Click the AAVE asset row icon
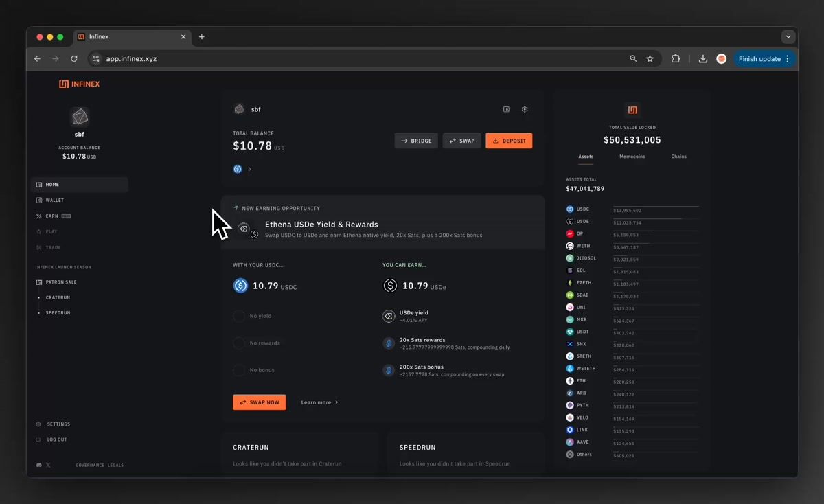The height and width of the screenshot is (504, 824). point(570,442)
